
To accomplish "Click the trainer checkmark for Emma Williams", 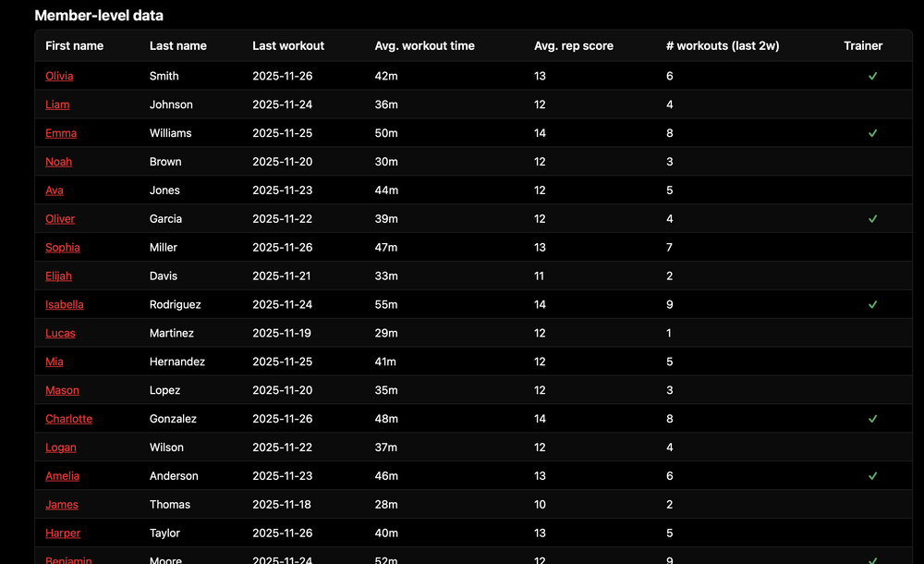I will click(872, 133).
